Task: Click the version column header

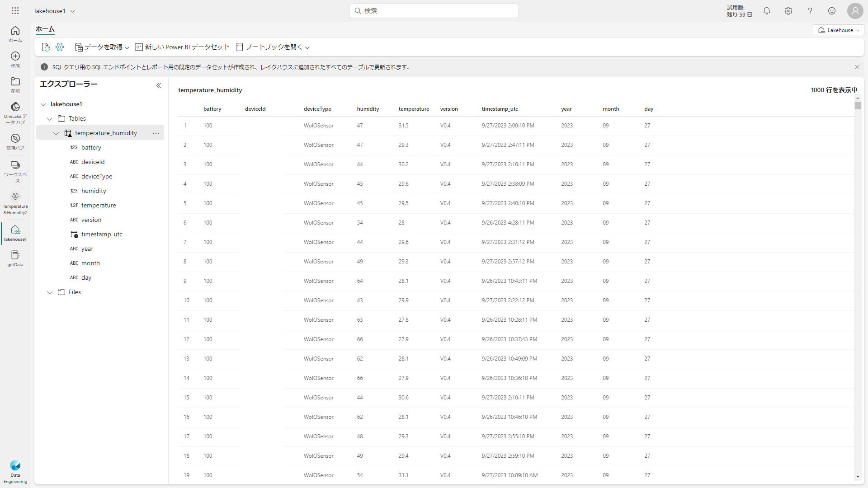Action: [449, 109]
